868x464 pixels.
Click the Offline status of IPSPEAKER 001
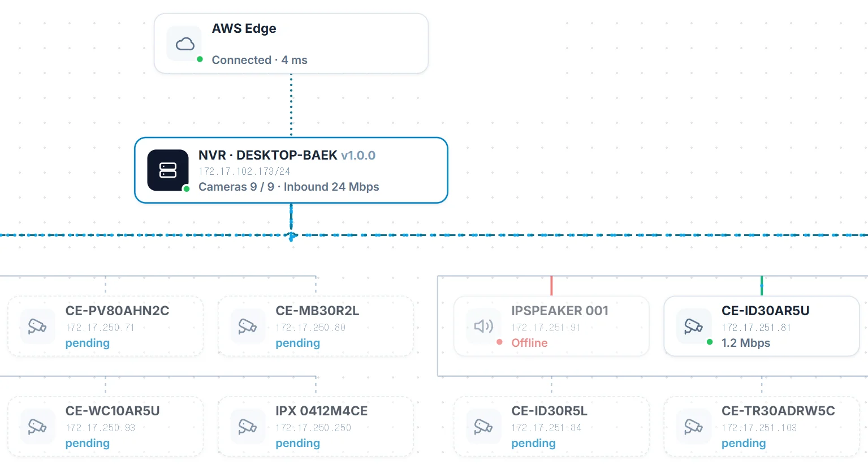[529, 343]
